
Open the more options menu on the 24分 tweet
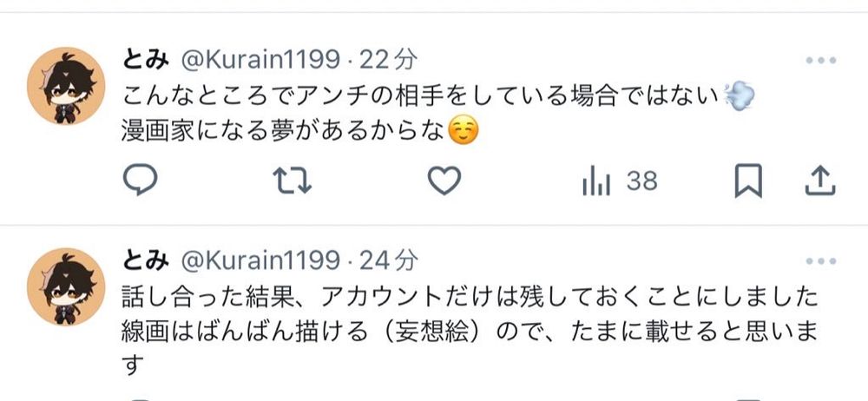tap(821, 261)
